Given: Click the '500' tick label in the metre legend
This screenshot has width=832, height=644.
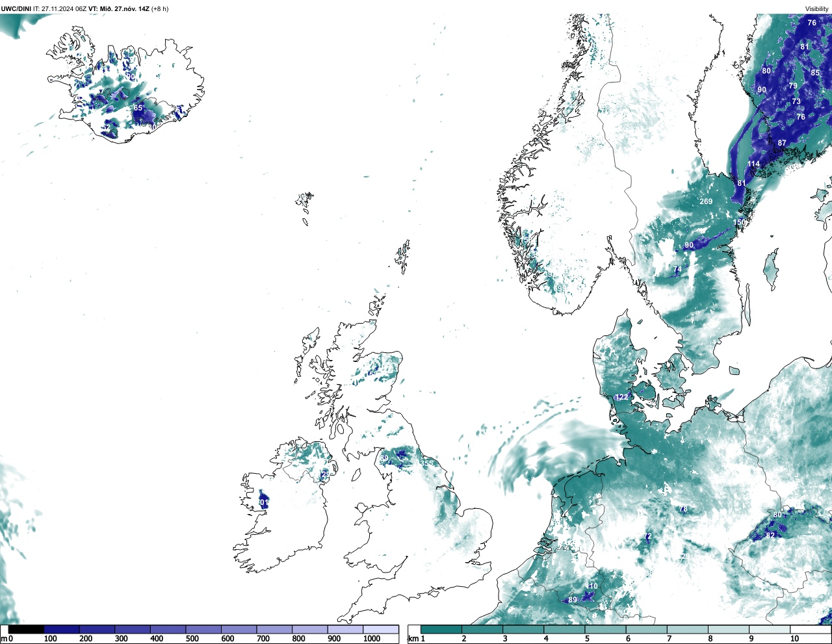Looking at the screenshot, I should pyautogui.click(x=192, y=639).
